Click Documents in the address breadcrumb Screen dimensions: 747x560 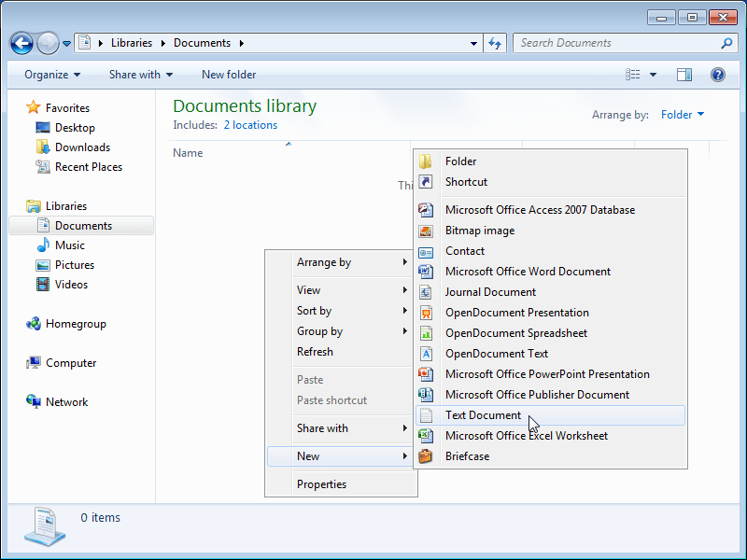pyautogui.click(x=202, y=43)
